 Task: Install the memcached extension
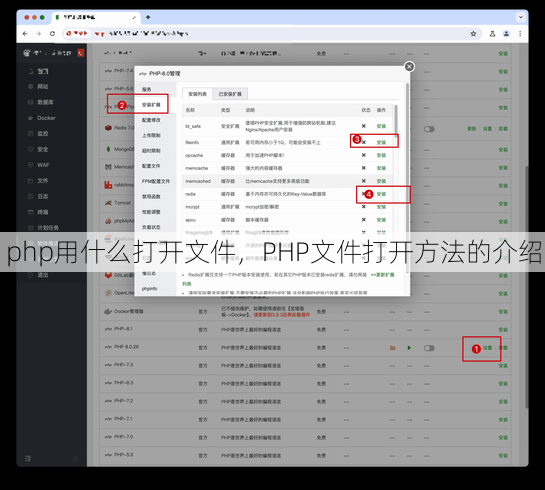click(x=381, y=181)
